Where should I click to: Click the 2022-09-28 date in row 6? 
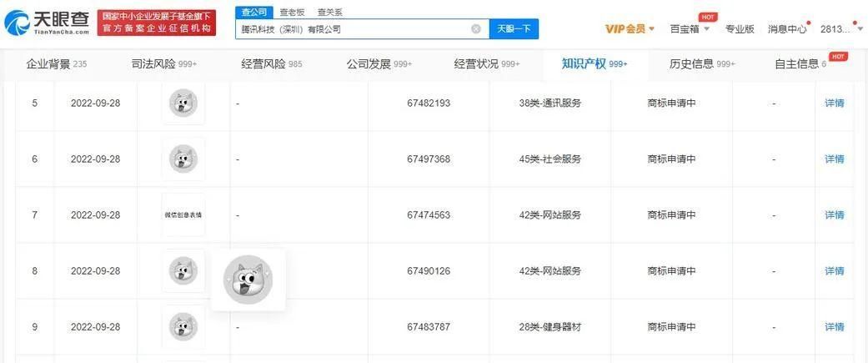point(95,159)
